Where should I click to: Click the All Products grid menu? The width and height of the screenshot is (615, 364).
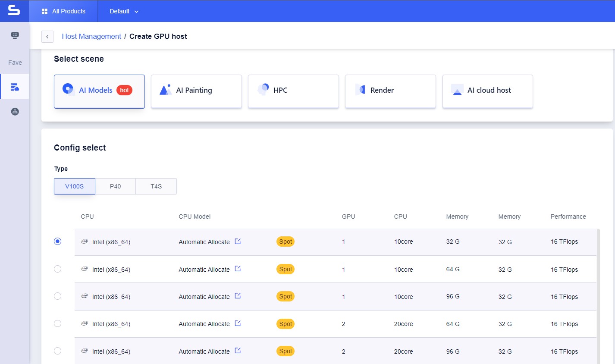pos(63,11)
